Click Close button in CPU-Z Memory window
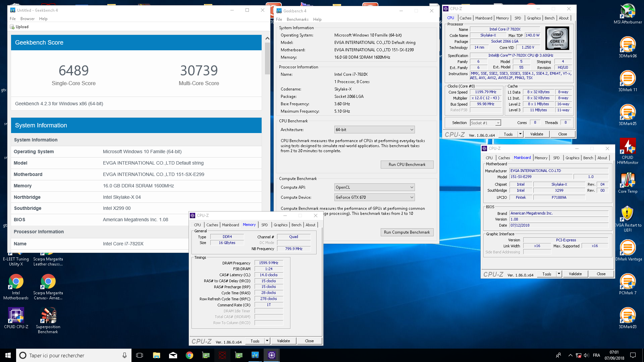The width and height of the screenshot is (644, 362). point(309,341)
